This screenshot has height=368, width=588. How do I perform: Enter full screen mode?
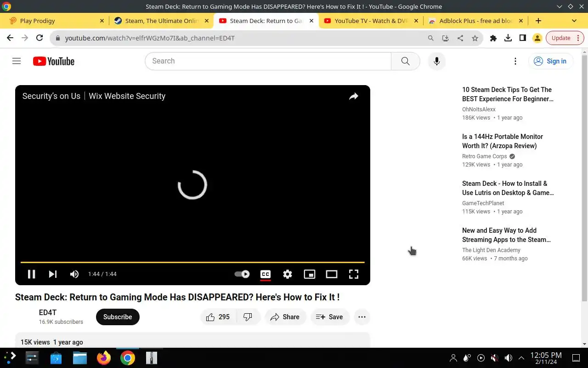(x=354, y=274)
